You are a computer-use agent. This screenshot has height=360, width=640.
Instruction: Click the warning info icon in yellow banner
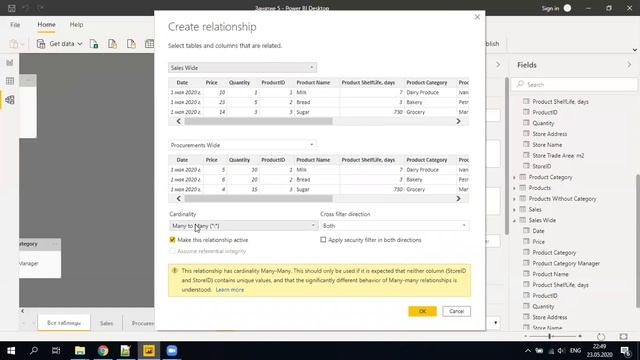click(x=175, y=271)
